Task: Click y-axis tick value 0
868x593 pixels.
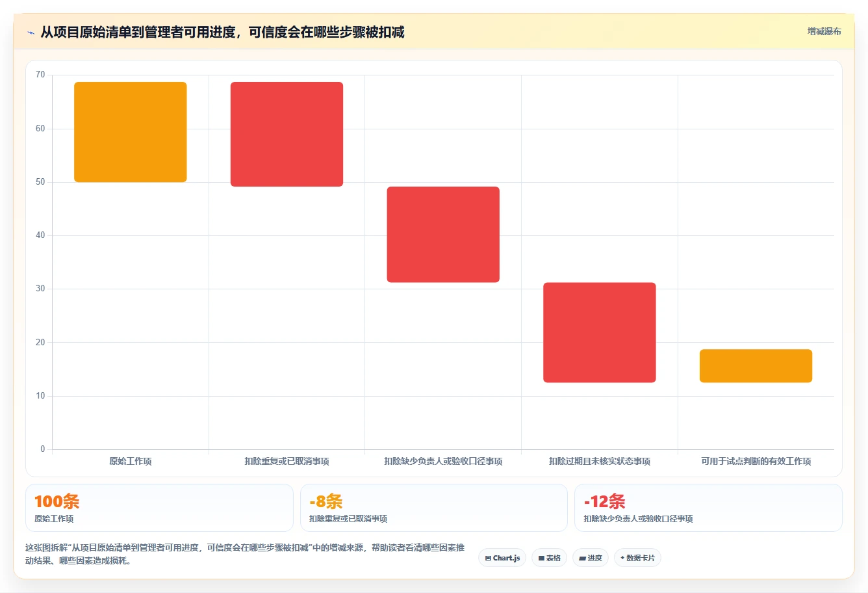Action: 43,449
